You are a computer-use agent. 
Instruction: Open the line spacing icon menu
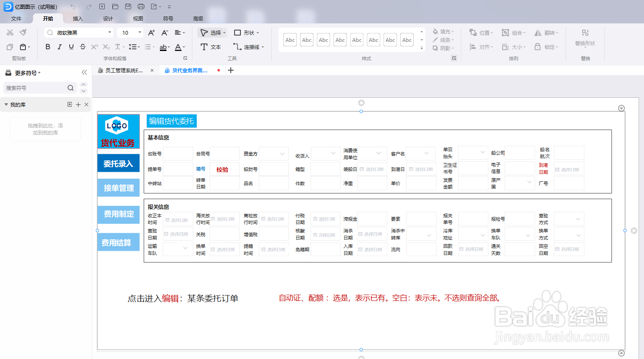click(x=134, y=47)
